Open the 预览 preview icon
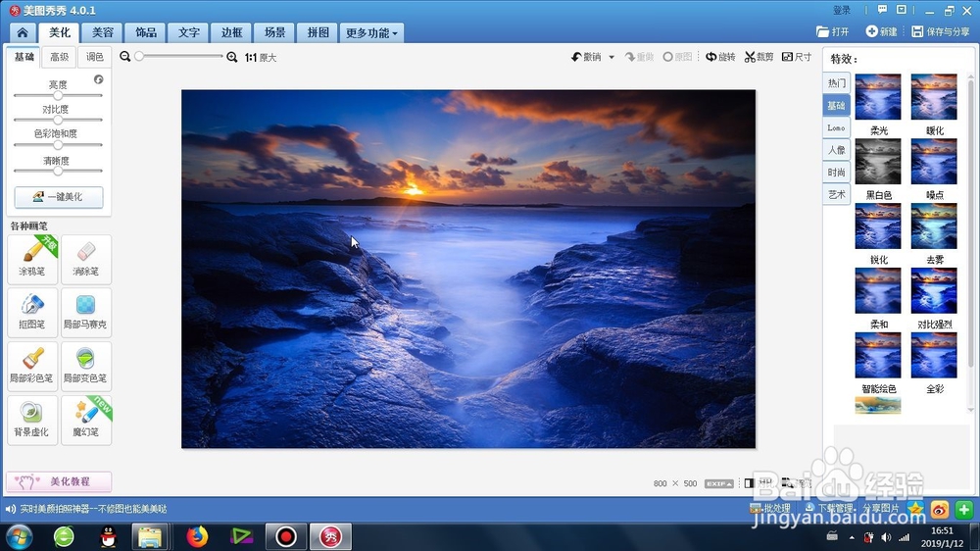 796,482
